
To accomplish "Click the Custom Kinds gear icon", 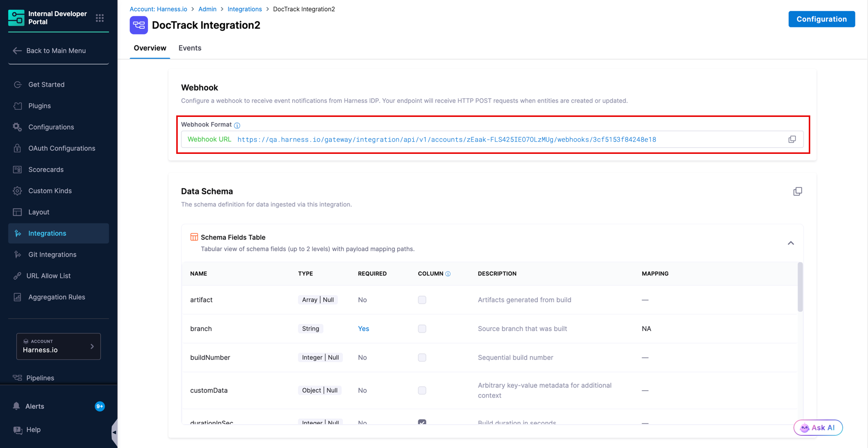I will tap(18, 191).
